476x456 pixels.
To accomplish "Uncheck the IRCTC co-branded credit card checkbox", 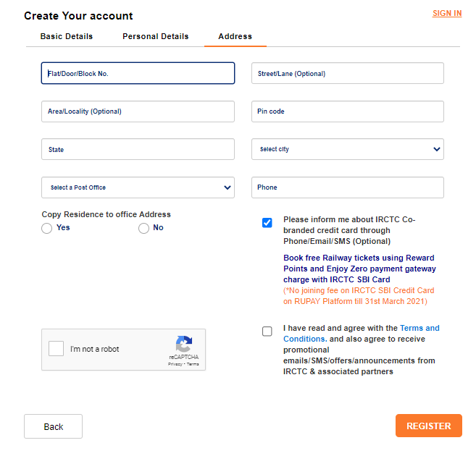I will (x=267, y=223).
